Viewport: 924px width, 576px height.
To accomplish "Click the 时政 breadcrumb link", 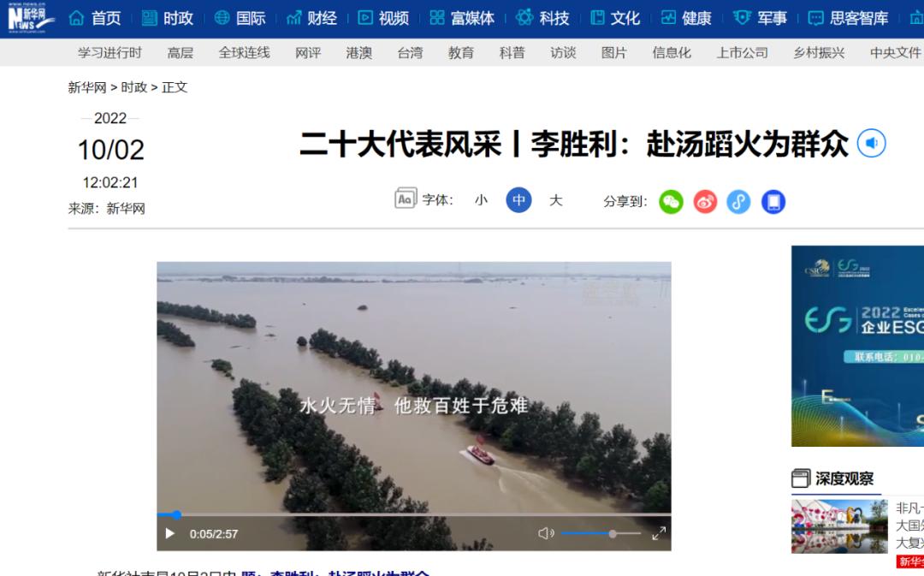I will coord(133,87).
